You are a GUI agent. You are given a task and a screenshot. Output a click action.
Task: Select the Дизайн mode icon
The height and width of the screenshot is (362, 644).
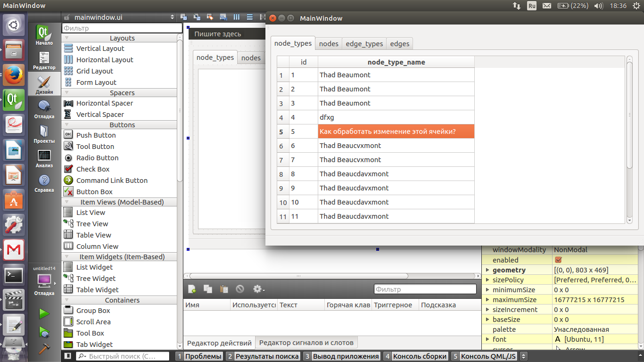[44, 85]
